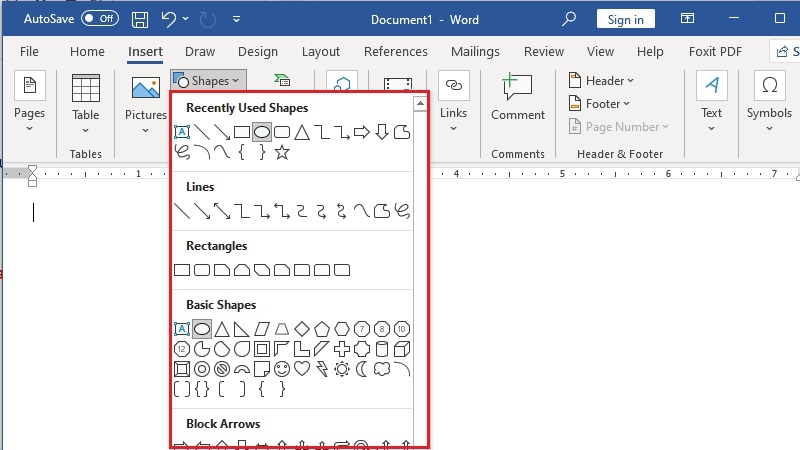Click the Search magnifier icon
The image size is (800, 450).
[x=568, y=19]
